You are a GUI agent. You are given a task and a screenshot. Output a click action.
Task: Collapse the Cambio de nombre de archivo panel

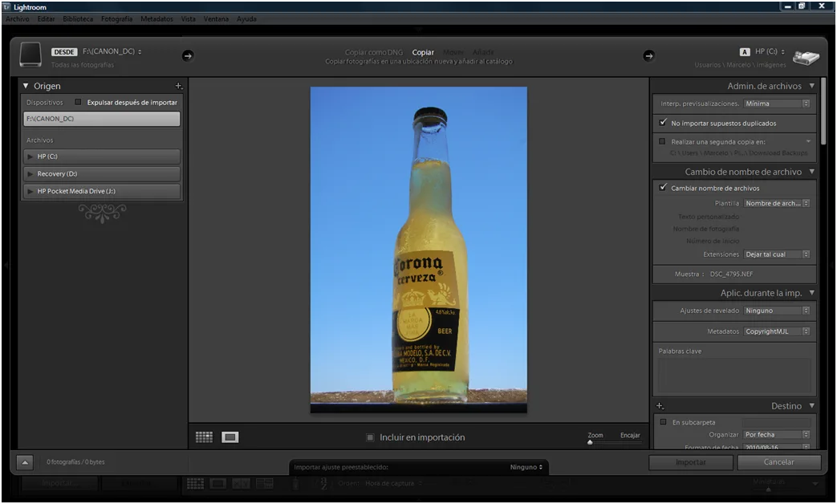[x=812, y=171]
